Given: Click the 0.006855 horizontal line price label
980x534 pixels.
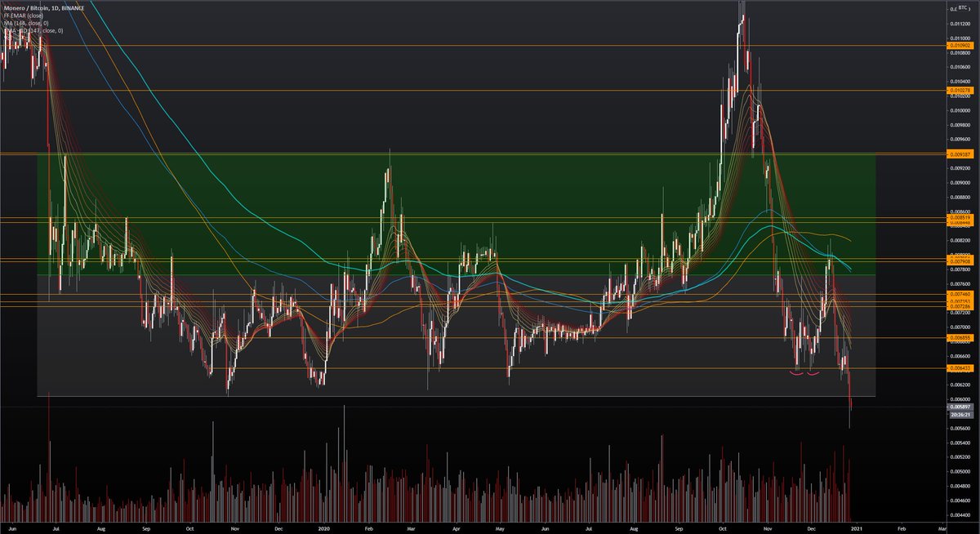Looking at the screenshot, I should click(x=960, y=337).
